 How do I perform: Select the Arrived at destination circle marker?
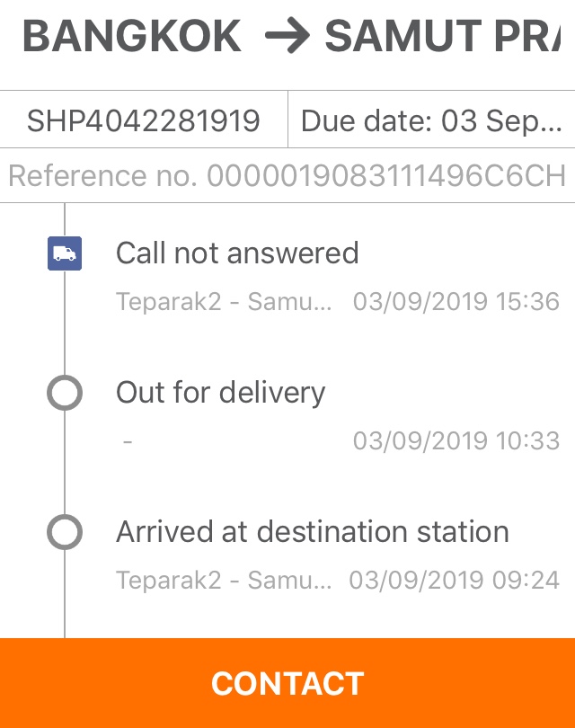coord(64,532)
